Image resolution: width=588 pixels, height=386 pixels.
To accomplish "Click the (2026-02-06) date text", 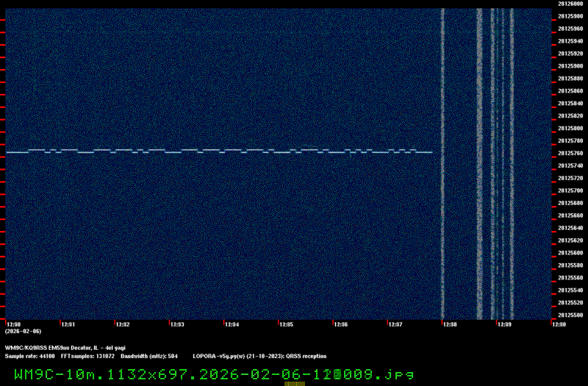I will [x=24, y=332].
